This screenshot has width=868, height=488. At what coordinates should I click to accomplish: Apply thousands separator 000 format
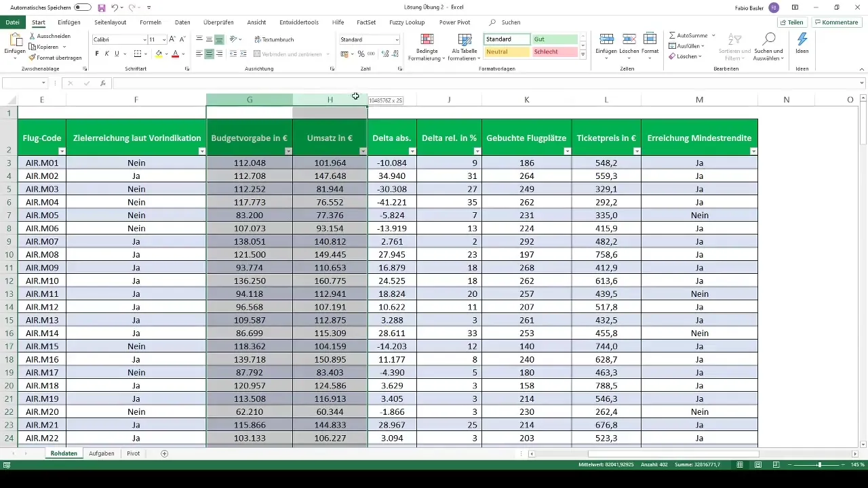coord(371,54)
